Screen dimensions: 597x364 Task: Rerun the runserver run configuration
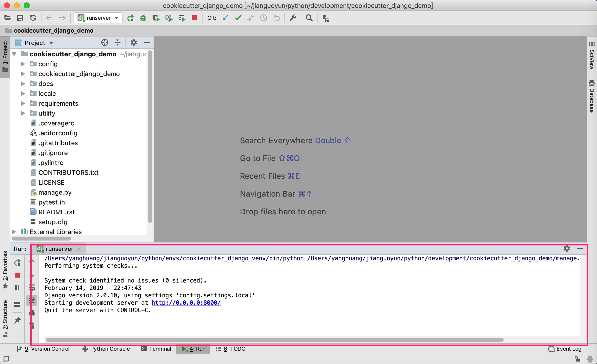point(17,263)
